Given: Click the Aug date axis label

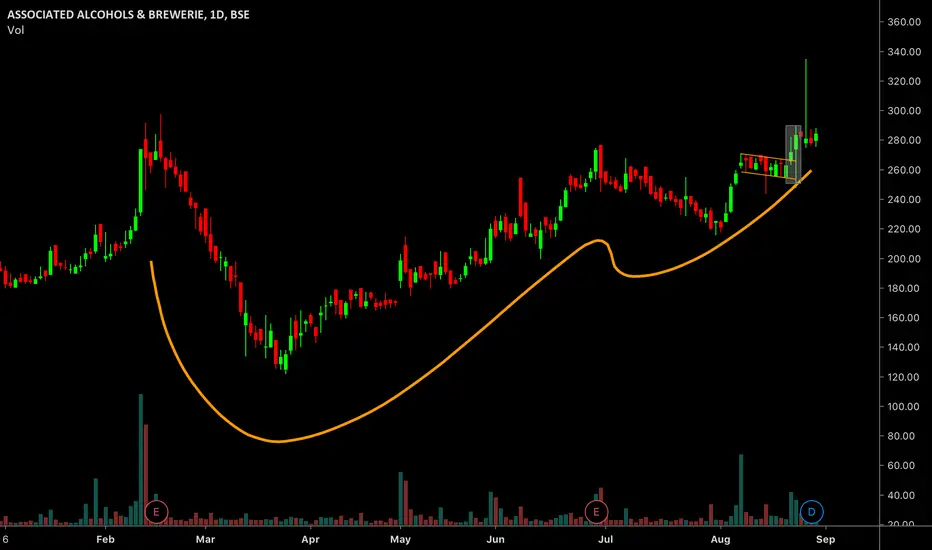Looking at the screenshot, I should click(720, 539).
